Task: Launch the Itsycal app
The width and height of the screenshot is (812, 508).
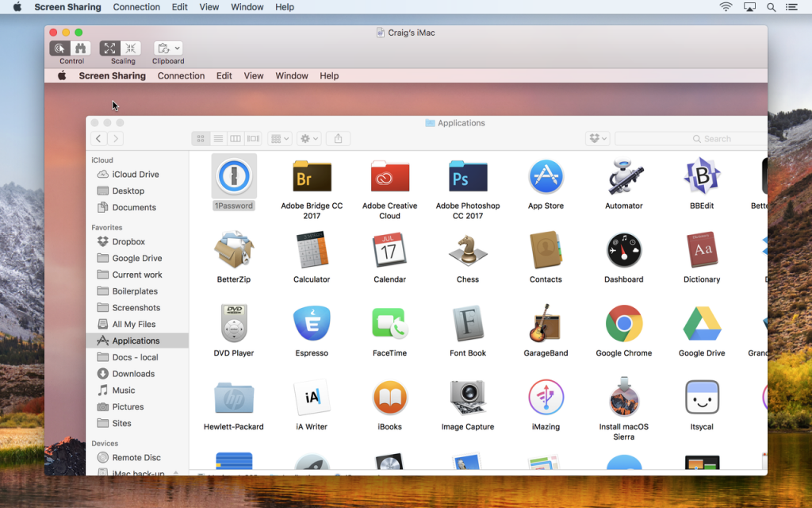Action: (x=702, y=398)
